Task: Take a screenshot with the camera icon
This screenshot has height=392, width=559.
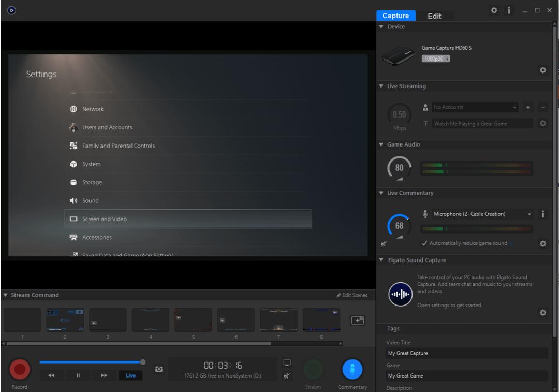Action: pos(159,369)
